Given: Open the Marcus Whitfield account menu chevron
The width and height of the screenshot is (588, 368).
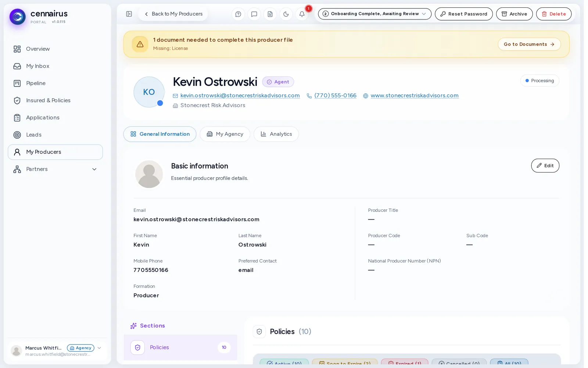Looking at the screenshot, I should click(99, 348).
